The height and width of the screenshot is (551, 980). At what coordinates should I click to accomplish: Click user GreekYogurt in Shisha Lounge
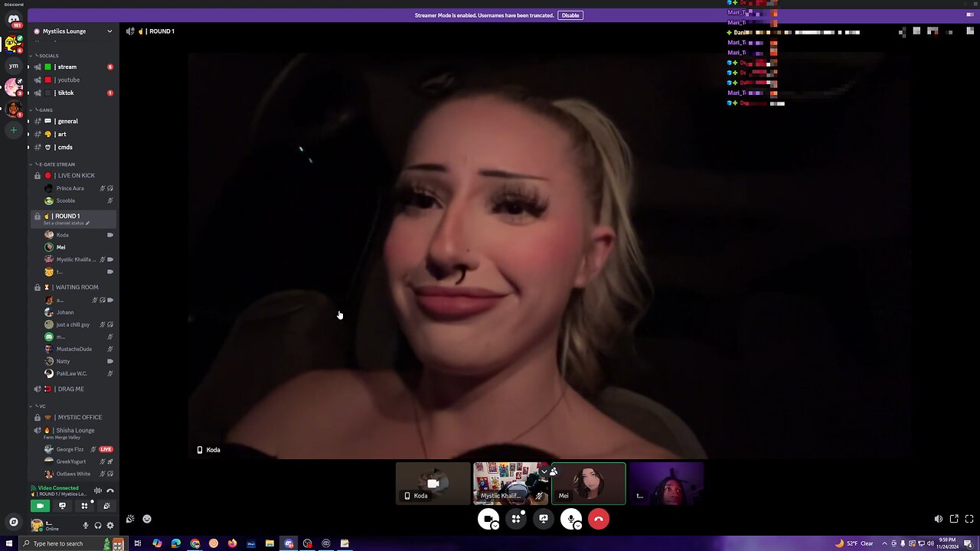tap(79, 461)
